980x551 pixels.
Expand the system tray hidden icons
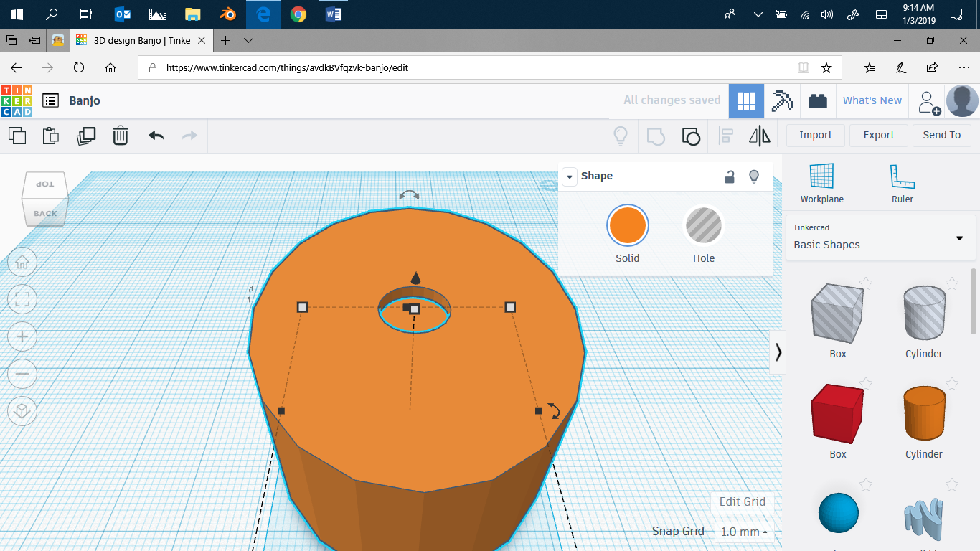pos(758,14)
